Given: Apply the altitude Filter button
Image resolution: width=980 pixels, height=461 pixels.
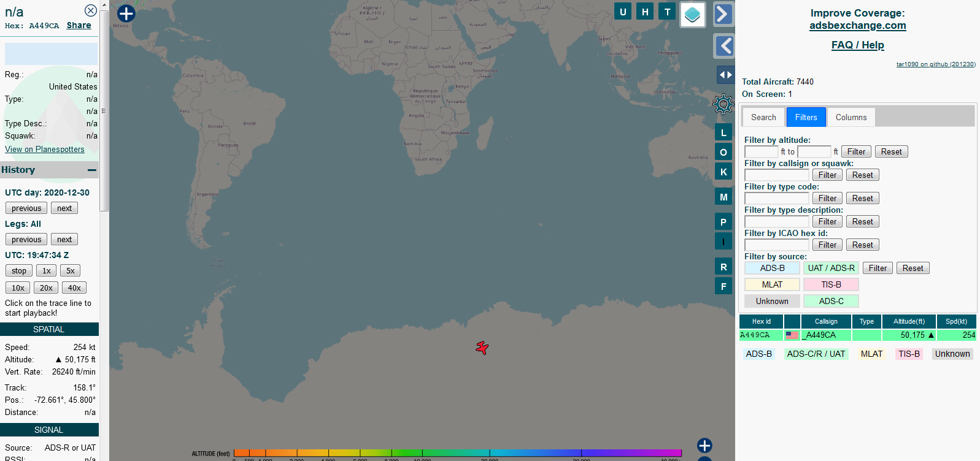Looking at the screenshot, I should [x=856, y=152].
